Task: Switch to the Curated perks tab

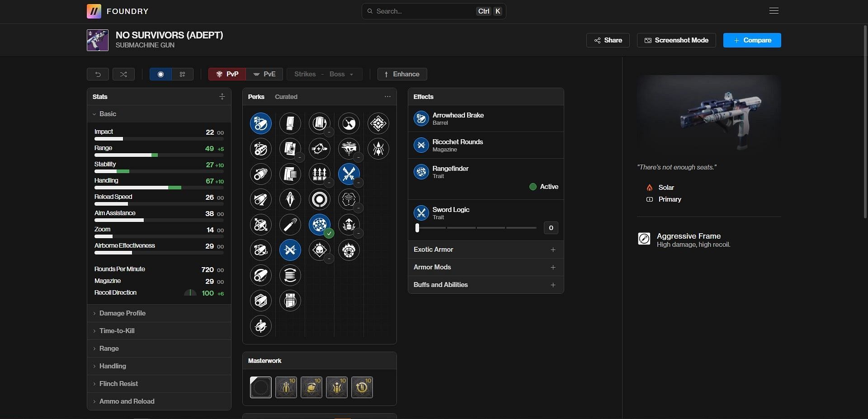Action: 286,97
